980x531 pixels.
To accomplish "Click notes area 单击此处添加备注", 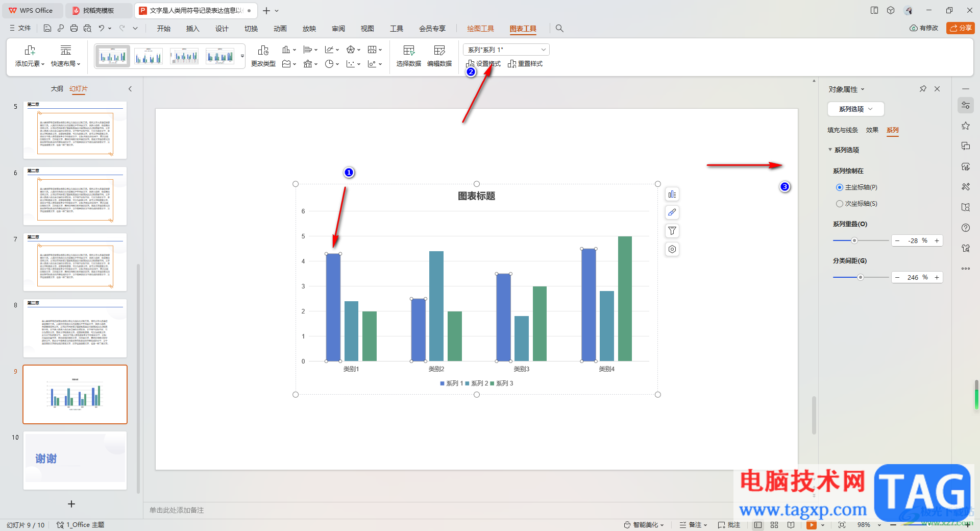I will tap(177, 510).
